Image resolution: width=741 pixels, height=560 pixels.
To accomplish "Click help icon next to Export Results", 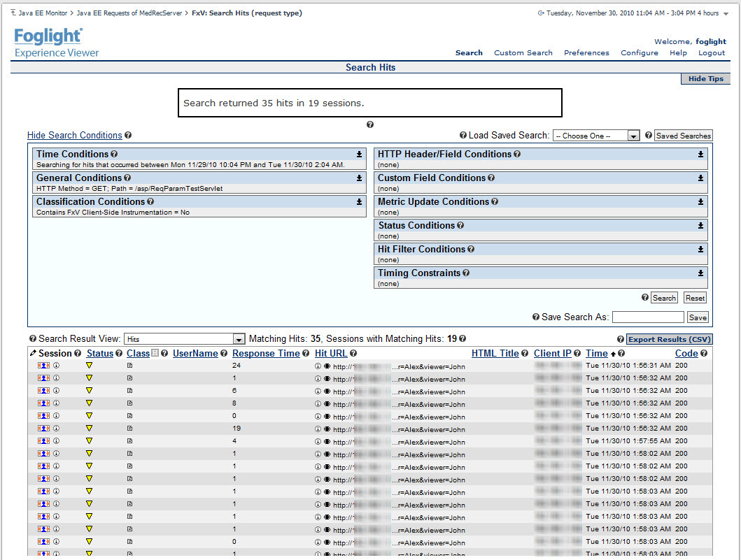I will 621,339.
